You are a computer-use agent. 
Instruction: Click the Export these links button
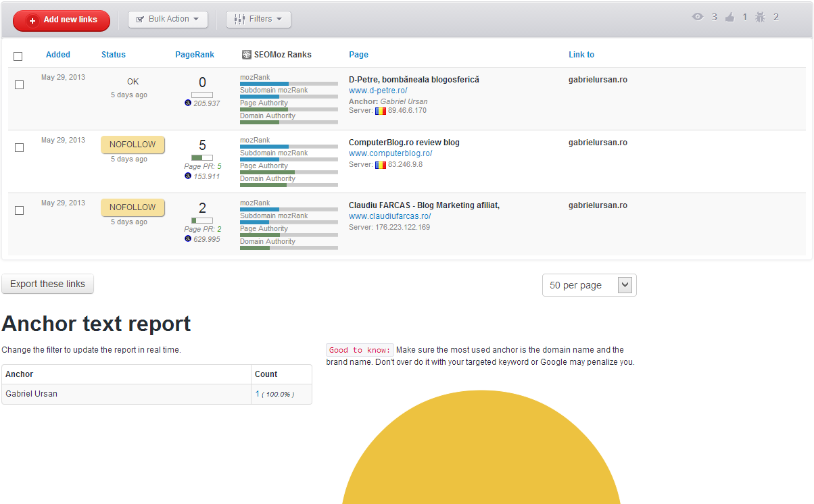(47, 284)
